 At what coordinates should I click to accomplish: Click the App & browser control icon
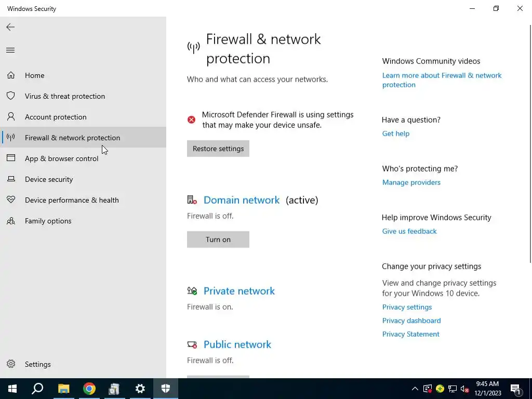[x=10, y=158]
